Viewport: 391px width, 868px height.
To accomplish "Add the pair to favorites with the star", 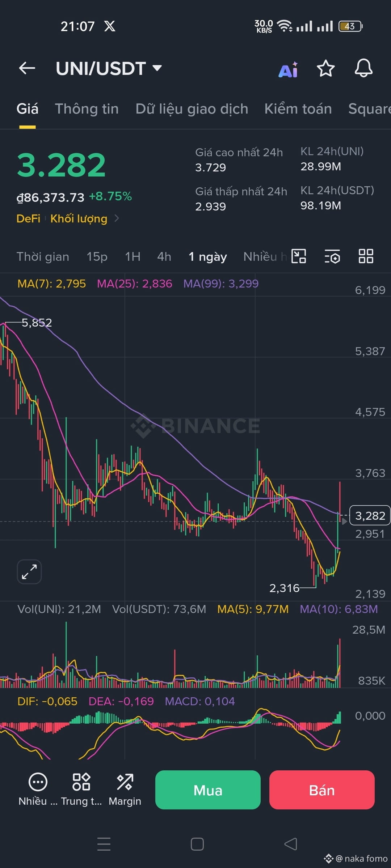I will [x=326, y=68].
